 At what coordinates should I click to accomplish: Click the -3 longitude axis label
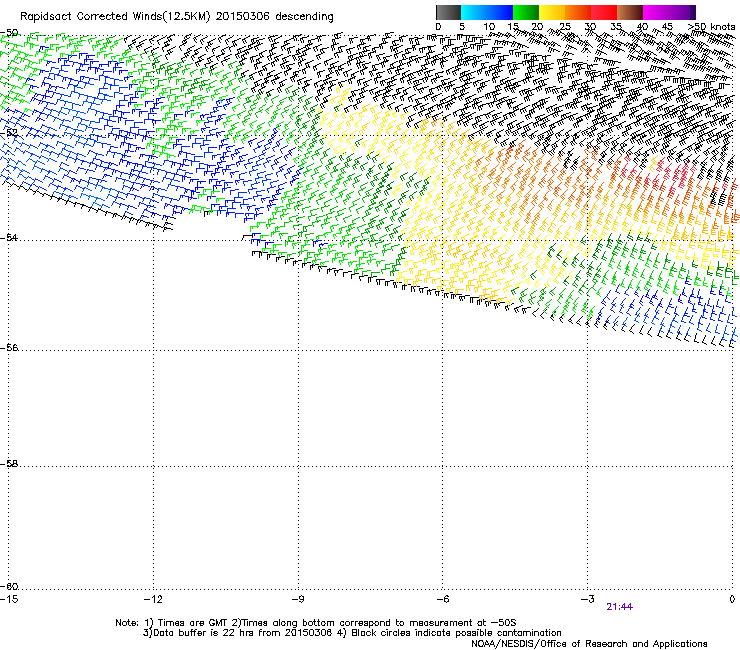tap(587, 599)
